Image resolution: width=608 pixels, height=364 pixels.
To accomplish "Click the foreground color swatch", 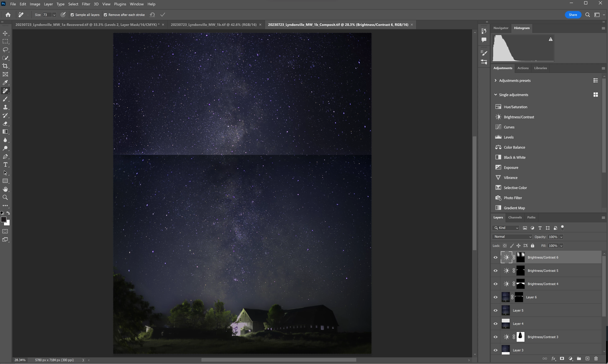I will [x=3, y=219].
